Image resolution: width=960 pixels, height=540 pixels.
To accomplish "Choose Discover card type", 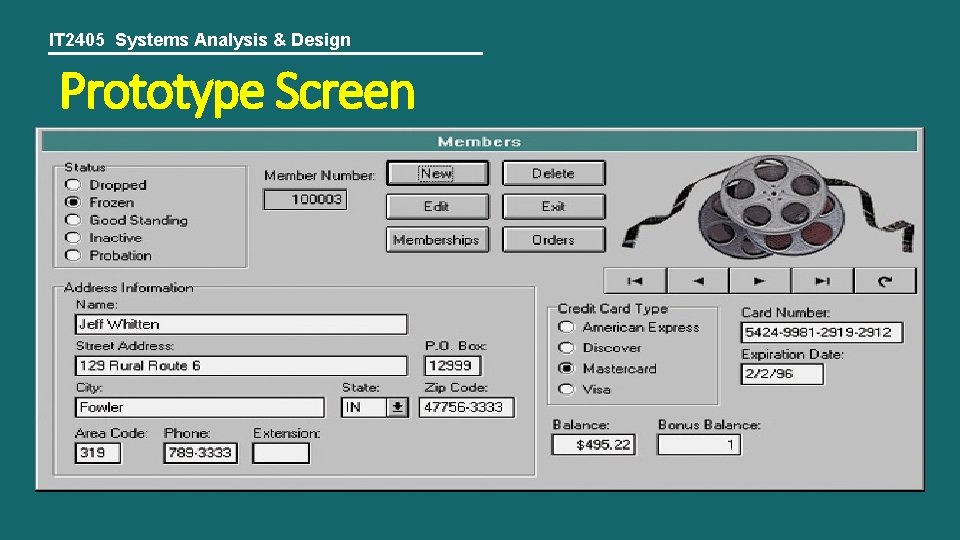I will click(x=567, y=348).
